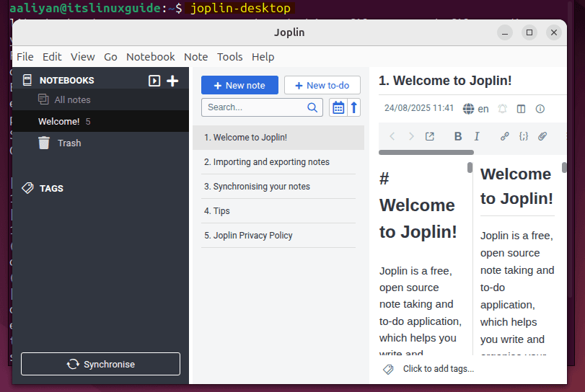Insert a code block with braces icon
This screenshot has width=585, height=392.
tap(524, 136)
